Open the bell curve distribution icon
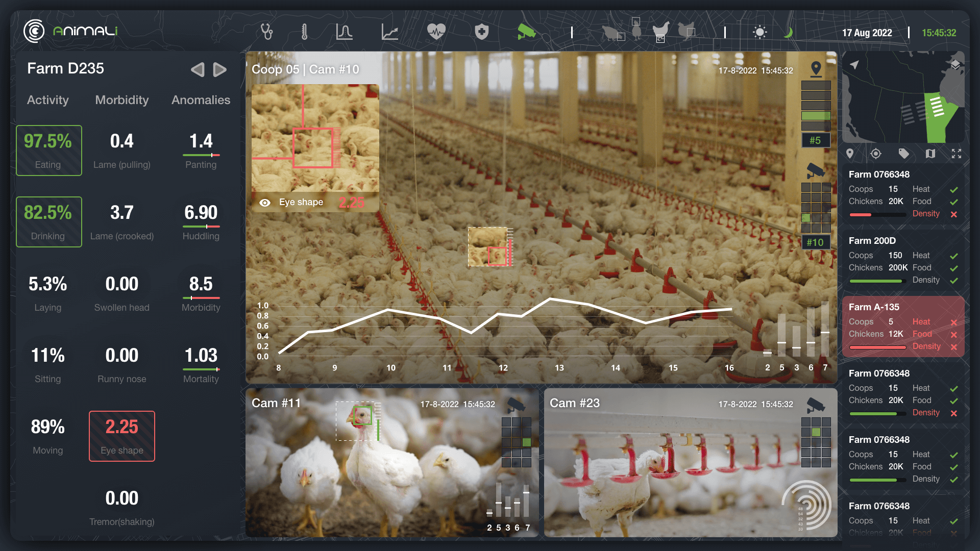The image size is (980, 551). point(344,32)
